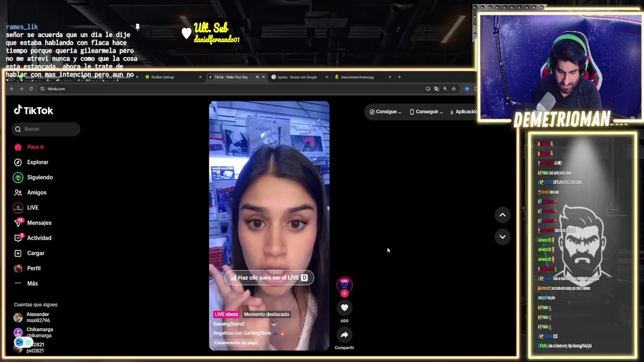Expand the Más options menu
Screen dimensions: 644x362
(32, 283)
